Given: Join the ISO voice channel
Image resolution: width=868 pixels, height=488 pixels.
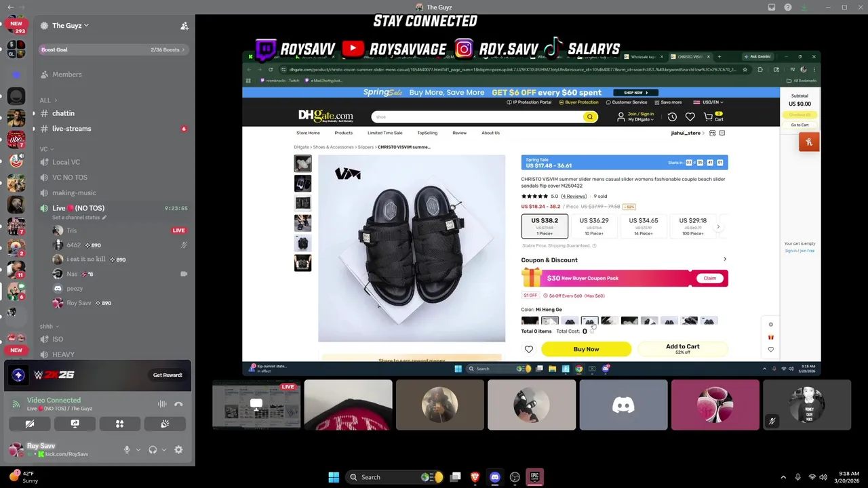Looking at the screenshot, I should (x=58, y=339).
